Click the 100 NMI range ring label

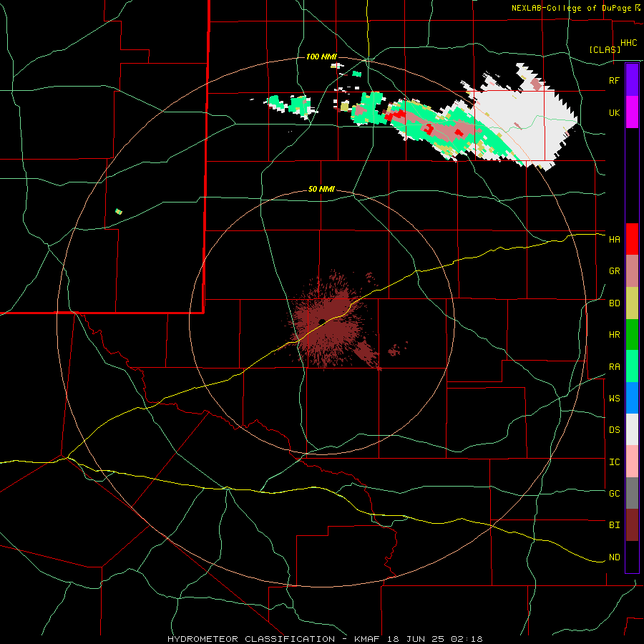pos(321,57)
